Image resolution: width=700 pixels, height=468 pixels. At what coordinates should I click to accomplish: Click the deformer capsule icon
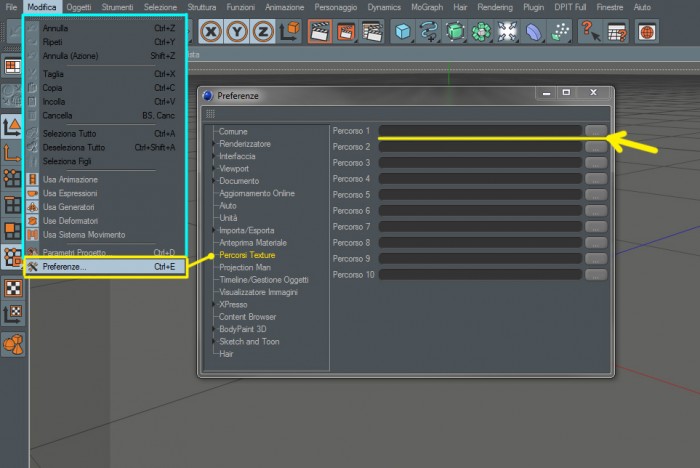click(533, 32)
